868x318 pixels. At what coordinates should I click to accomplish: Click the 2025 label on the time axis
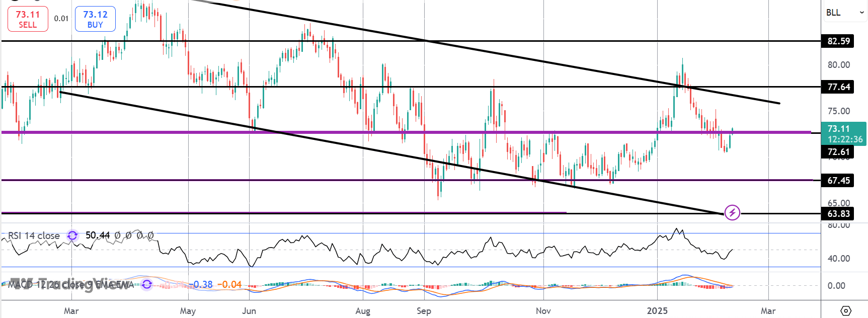pos(657,310)
